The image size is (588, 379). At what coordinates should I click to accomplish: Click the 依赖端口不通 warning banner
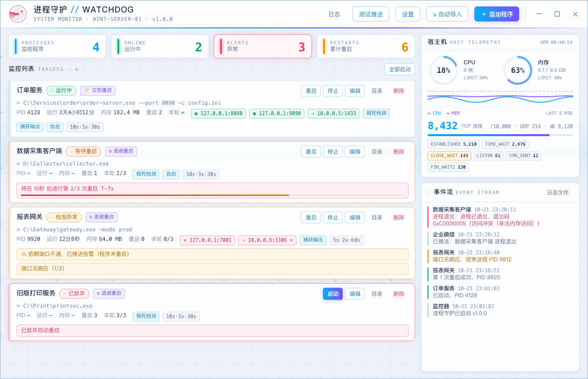(212, 254)
